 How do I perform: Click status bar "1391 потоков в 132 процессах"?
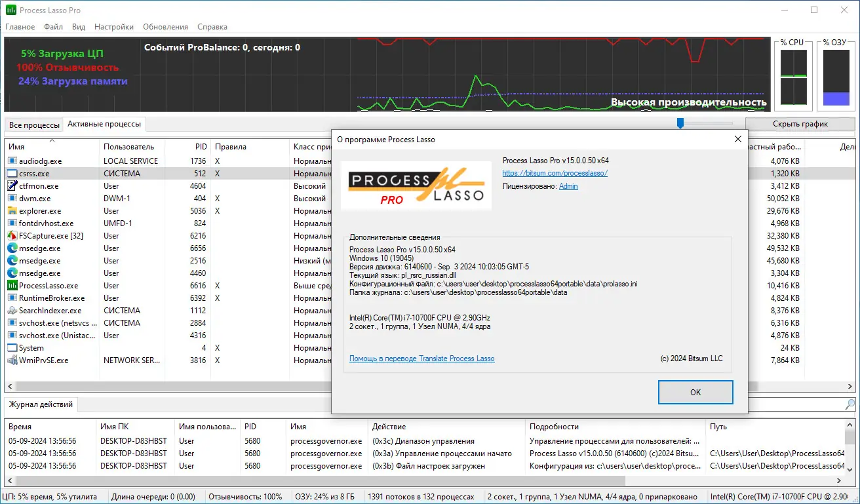point(421,497)
